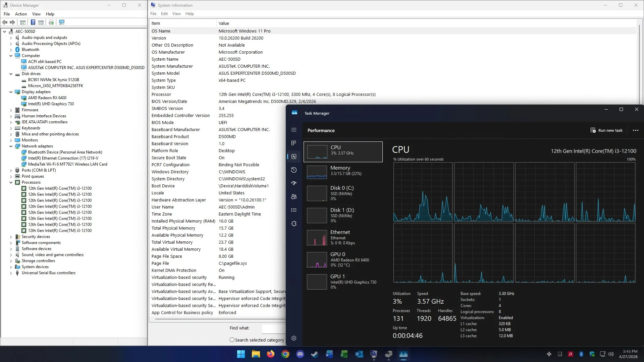Expand the Firmware category
Screen dimensions: 644x362
coord(11,110)
